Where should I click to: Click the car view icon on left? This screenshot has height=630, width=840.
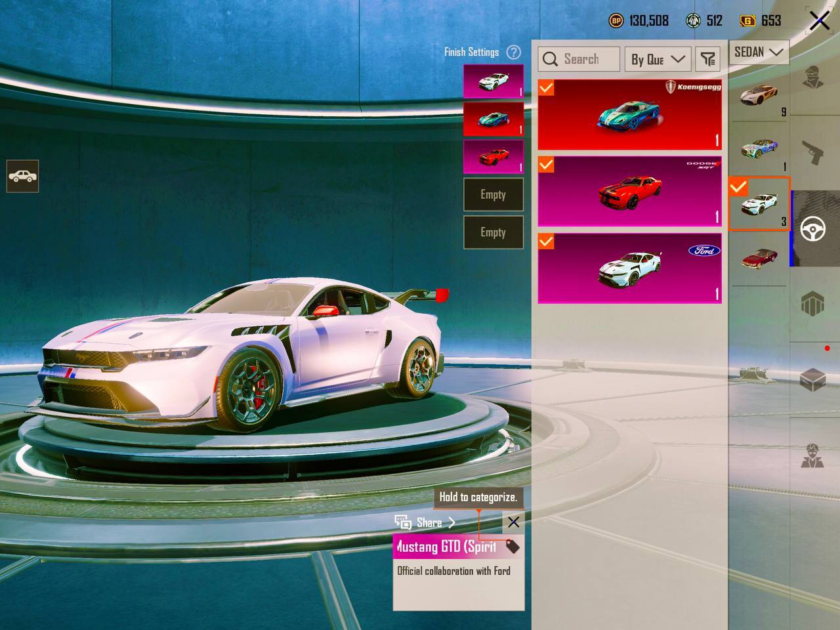click(23, 176)
